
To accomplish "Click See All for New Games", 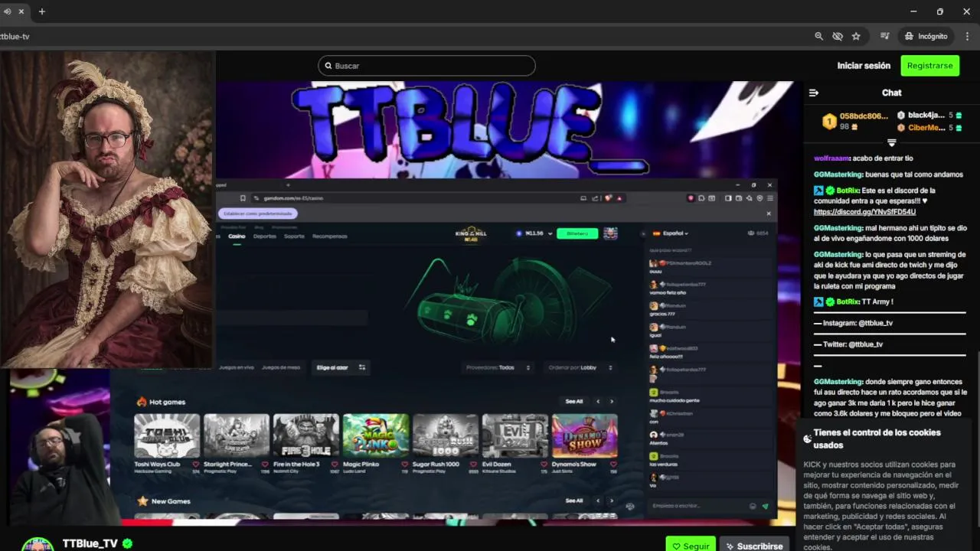I will point(574,500).
